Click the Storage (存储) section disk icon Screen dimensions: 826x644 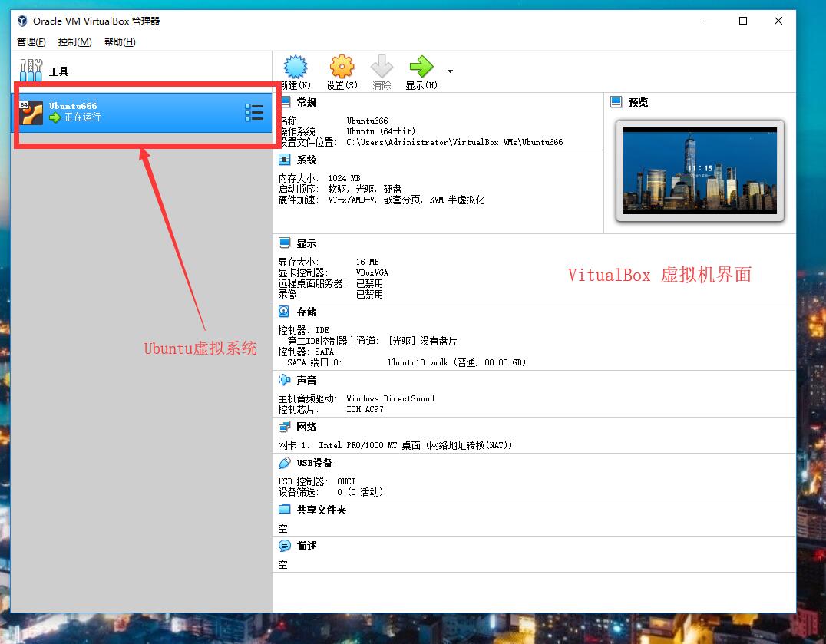tap(284, 311)
